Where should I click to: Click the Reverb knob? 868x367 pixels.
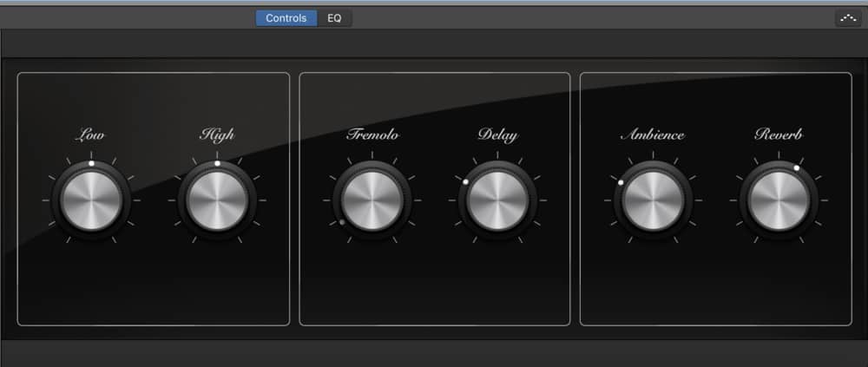tap(779, 200)
